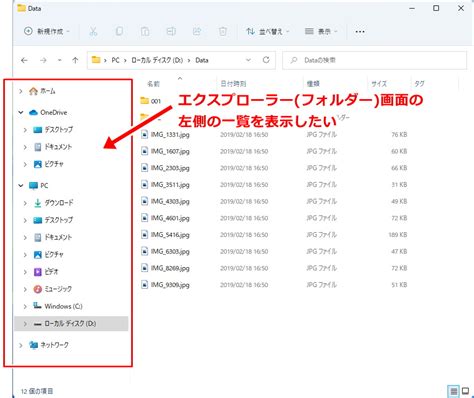Click the Pictures icon under OneDrive
The height and width of the screenshot is (398, 474).
38,164
